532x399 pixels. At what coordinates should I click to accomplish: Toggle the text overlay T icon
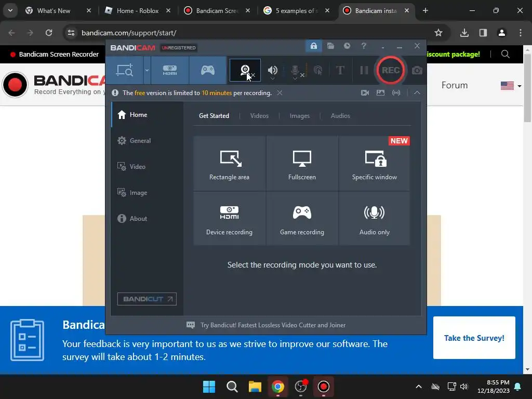[x=340, y=70]
